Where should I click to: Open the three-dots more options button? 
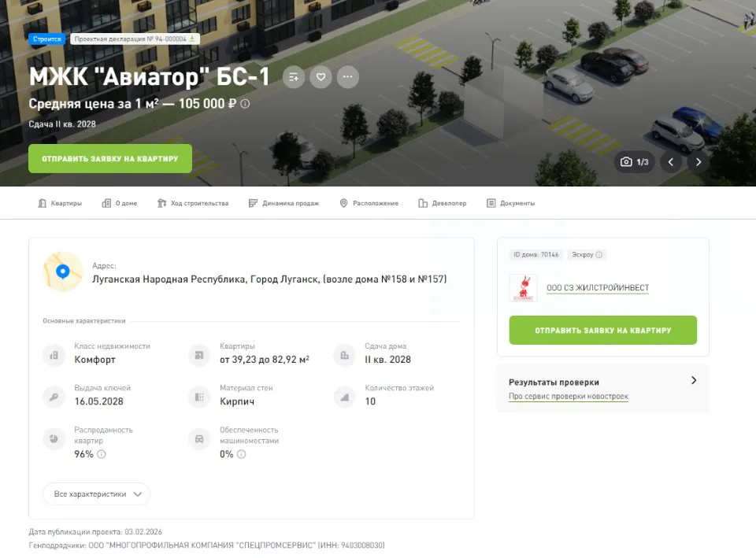(x=347, y=76)
